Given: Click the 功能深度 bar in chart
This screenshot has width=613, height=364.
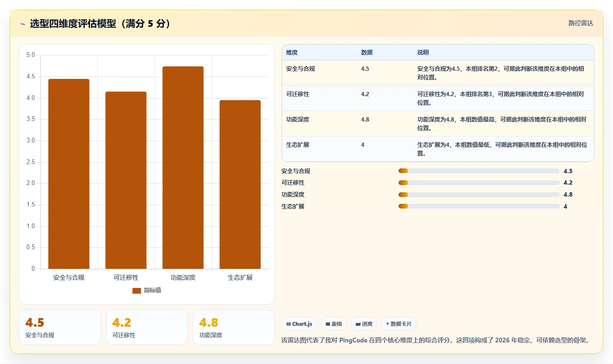Looking at the screenshot, I should point(183,167).
